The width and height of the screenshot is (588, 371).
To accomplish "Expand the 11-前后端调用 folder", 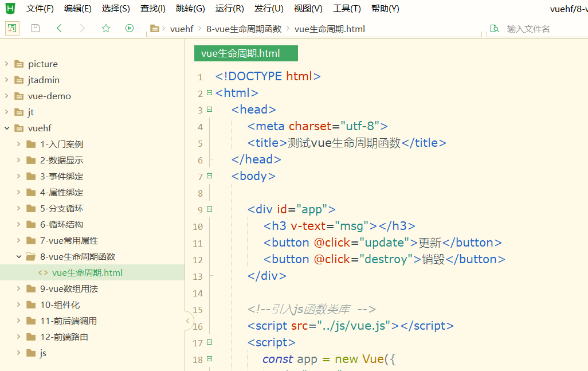I will pyautogui.click(x=19, y=321).
